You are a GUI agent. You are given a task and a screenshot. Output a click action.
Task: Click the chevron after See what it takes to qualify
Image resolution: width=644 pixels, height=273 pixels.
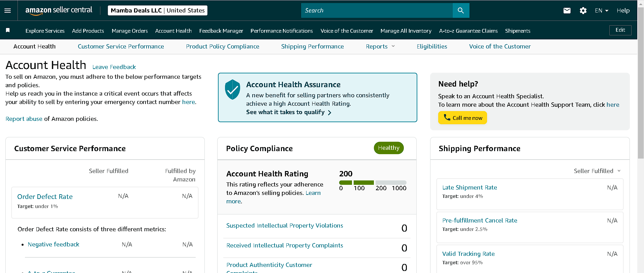(x=329, y=112)
